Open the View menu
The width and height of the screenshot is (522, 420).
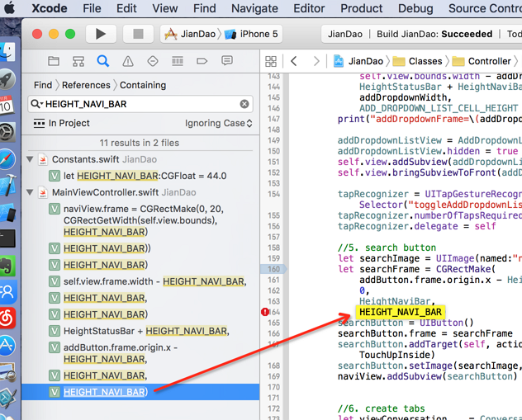(x=165, y=8)
